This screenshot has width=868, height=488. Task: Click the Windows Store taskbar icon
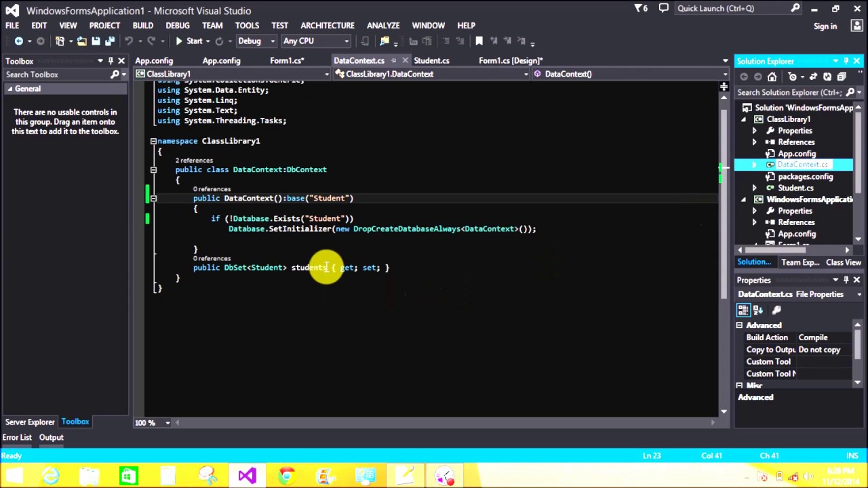tap(129, 476)
